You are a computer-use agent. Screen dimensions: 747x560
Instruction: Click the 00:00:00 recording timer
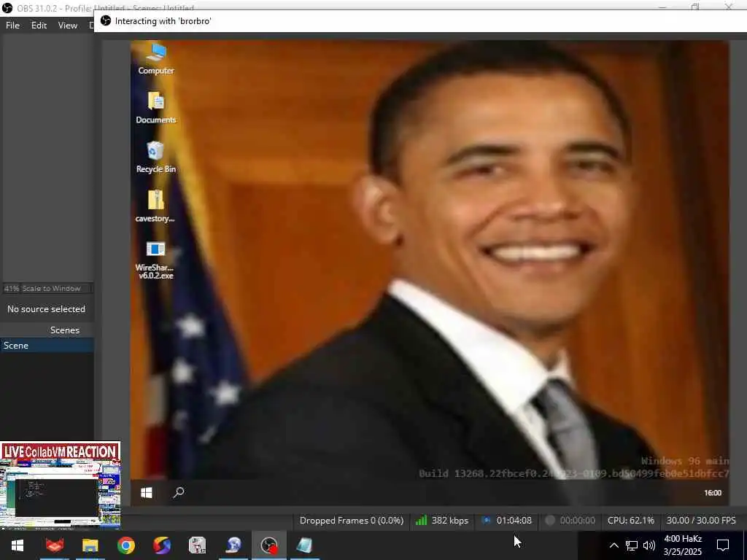tap(578, 521)
